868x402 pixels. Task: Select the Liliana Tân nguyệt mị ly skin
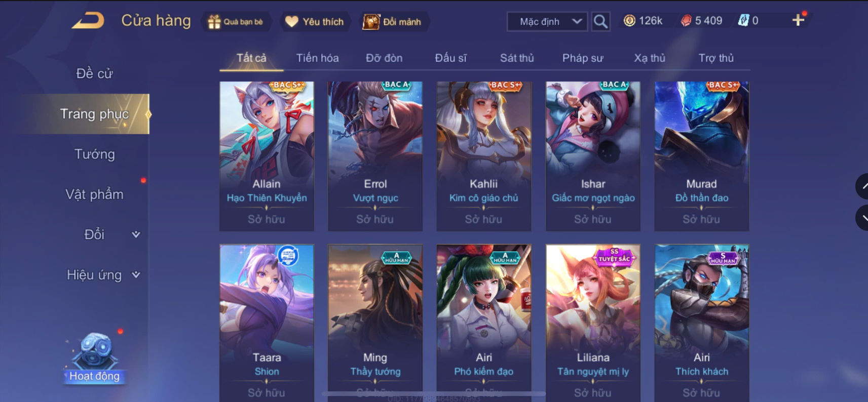coord(593,323)
